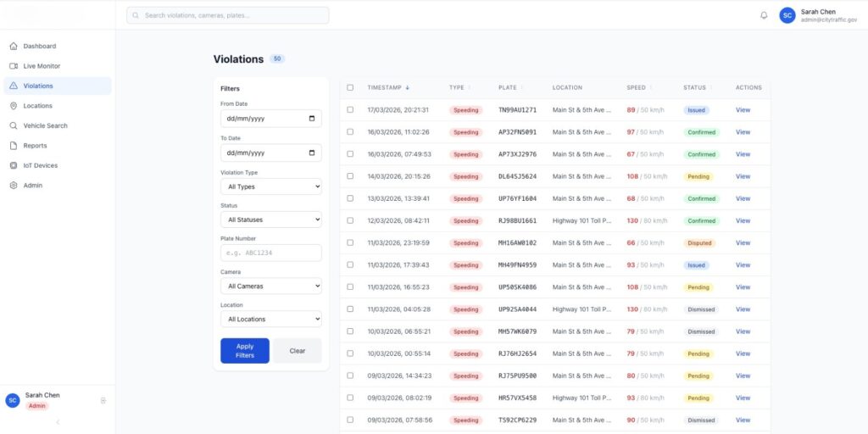Open Reports menu item
Image resolution: width=868 pixels, height=434 pixels.
(x=58, y=146)
